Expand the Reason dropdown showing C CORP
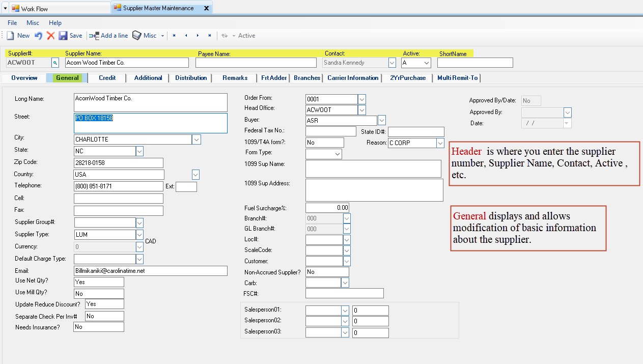 440,144
